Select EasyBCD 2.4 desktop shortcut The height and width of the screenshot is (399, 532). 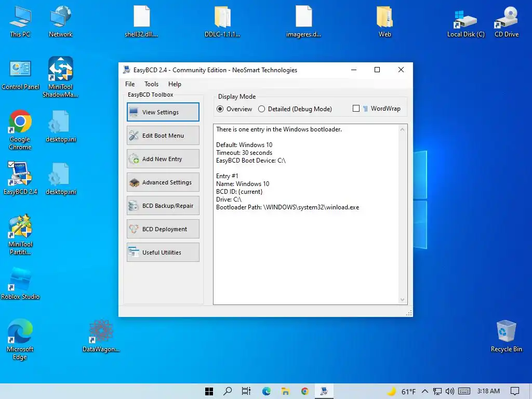click(x=20, y=178)
